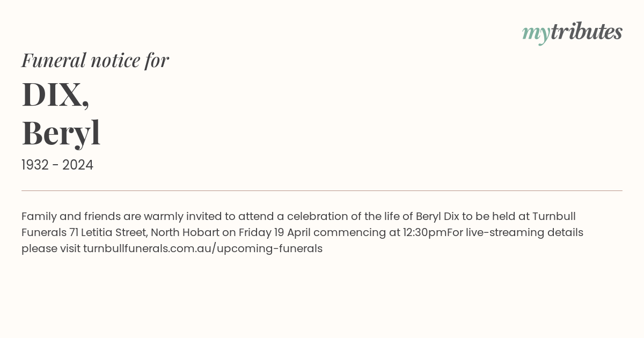Click the surname "DIX," in the title
This screenshot has width=644, height=338.
[55, 94]
